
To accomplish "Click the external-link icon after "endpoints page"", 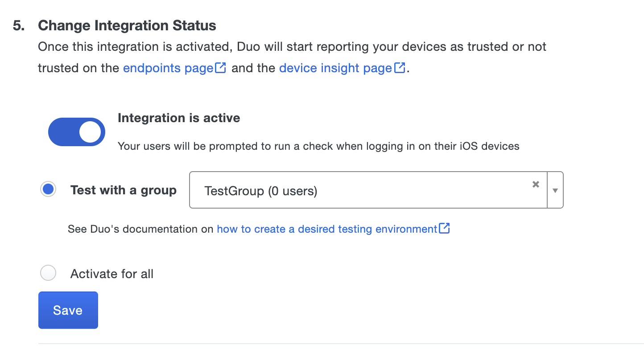I will click(221, 68).
